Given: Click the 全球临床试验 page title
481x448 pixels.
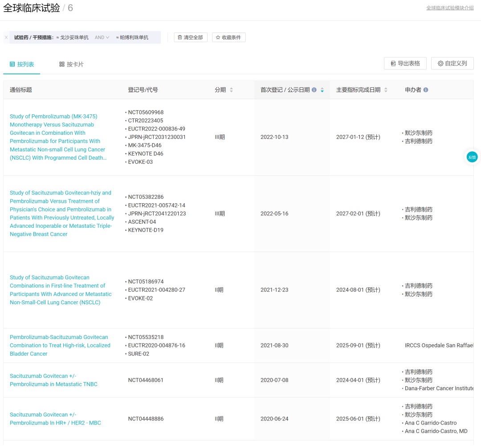Looking at the screenshot, I should [31, 8].
